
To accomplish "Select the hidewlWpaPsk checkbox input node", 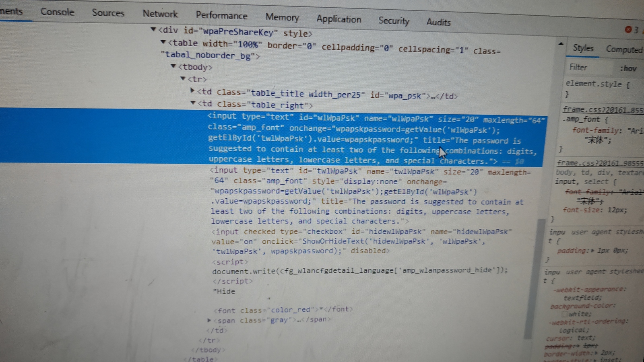I will point(361,241).
